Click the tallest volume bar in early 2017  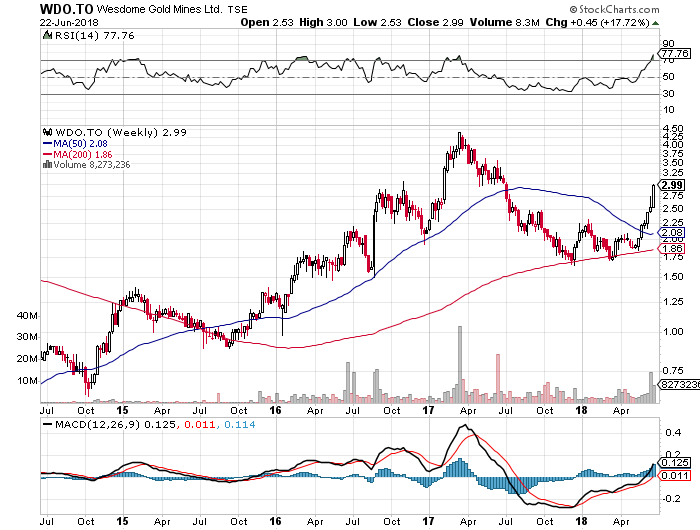(x=460, y=364)
